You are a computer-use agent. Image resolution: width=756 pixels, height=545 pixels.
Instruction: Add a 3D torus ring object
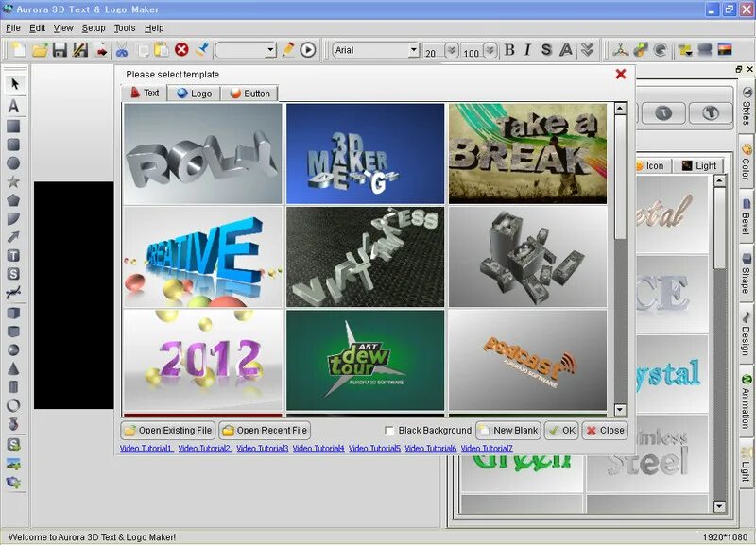point(13,405)
